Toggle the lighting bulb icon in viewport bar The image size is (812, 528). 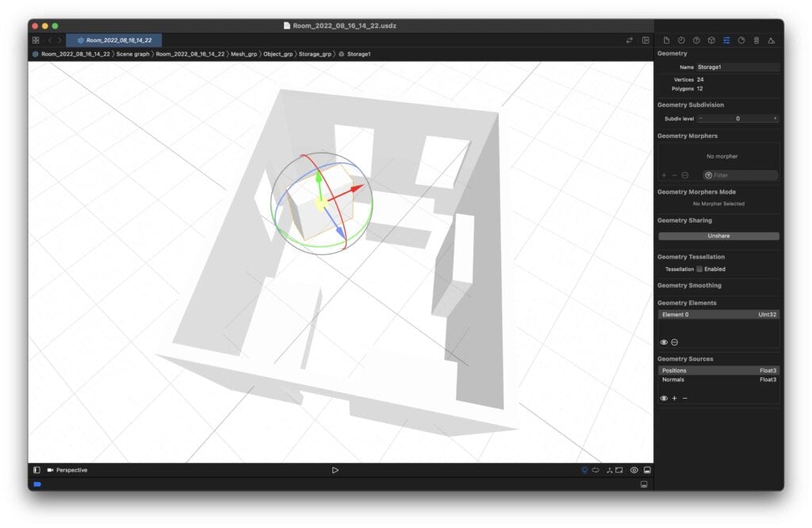pyautogui.click(x=584, y=469)
